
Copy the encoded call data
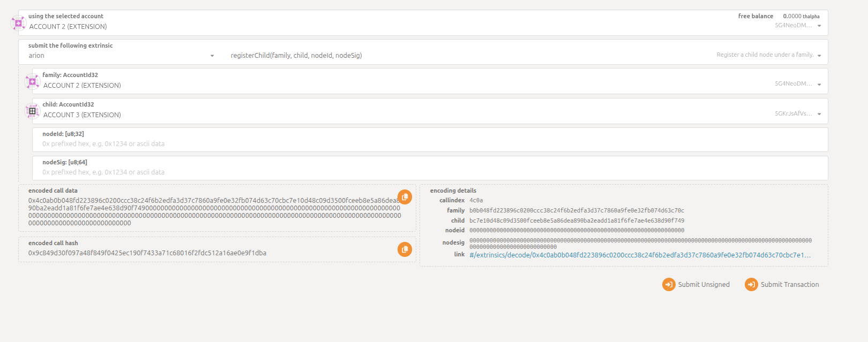(405, 197)
